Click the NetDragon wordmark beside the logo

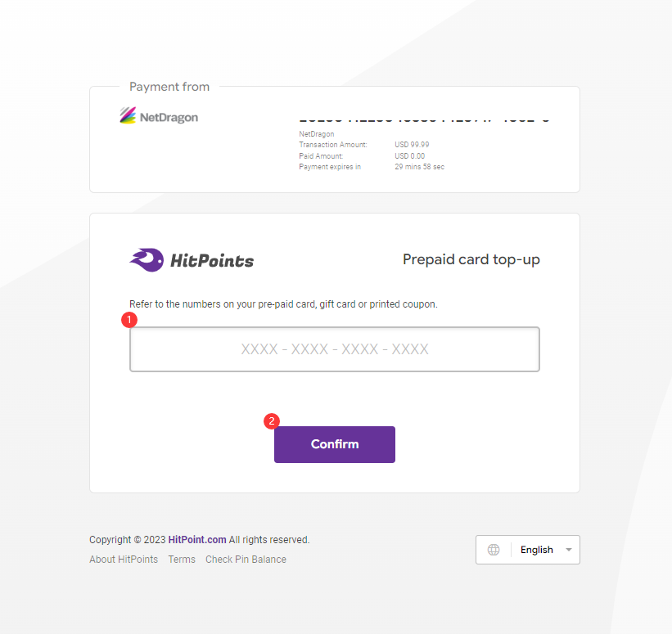[x=169, y=117]
